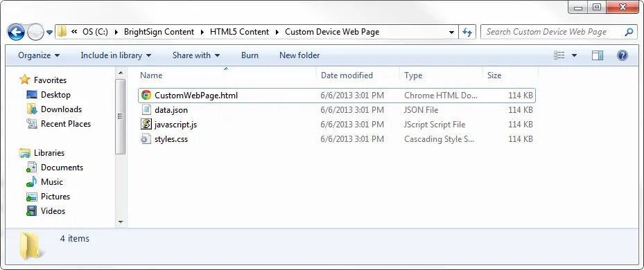Click the Change your view icon
This screenshot has height=270, width=644.
pyautogui.click(x=559, y=55)
